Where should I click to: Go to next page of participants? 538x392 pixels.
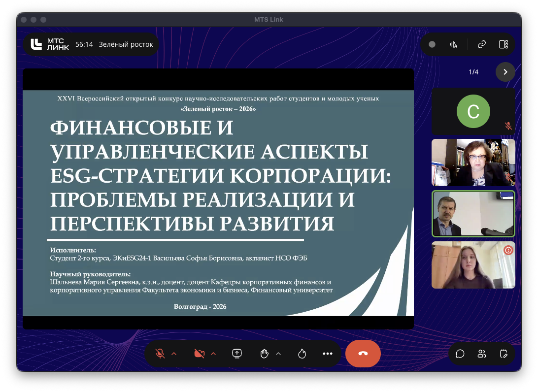point(505,72)
